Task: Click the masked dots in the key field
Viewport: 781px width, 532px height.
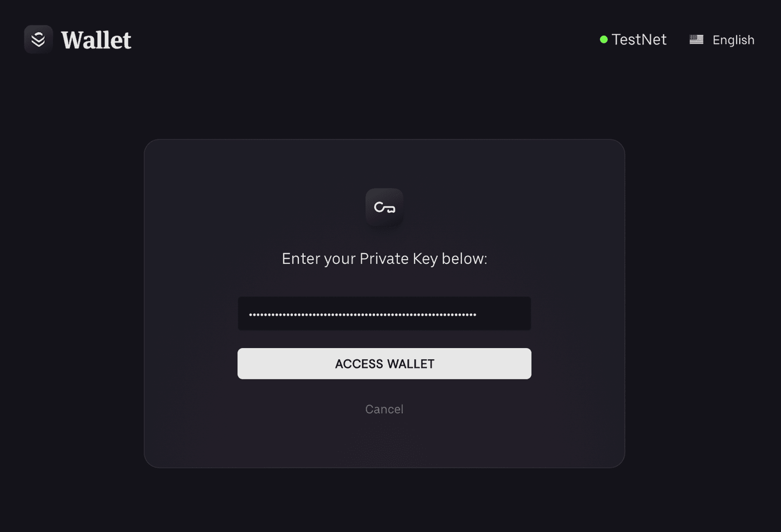Action: (x=362, y=315)
